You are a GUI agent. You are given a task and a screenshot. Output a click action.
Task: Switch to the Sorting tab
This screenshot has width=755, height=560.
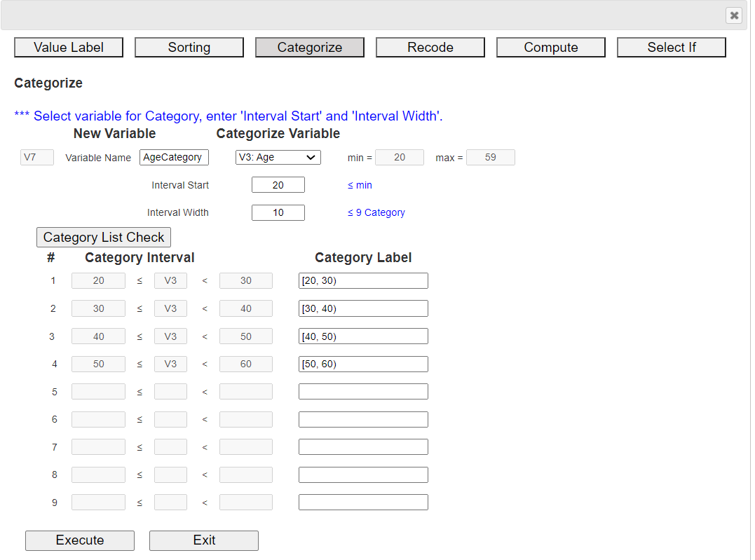(189, 48)
